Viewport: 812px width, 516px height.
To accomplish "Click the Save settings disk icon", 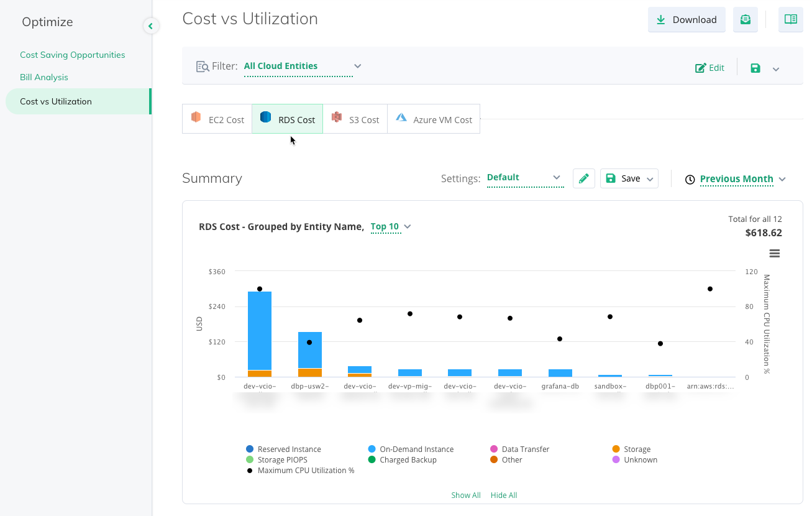I will coord(611,178).
